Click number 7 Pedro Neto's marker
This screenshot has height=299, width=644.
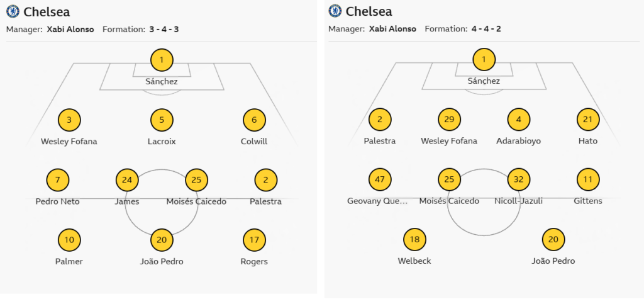click(x=57, y=180)
